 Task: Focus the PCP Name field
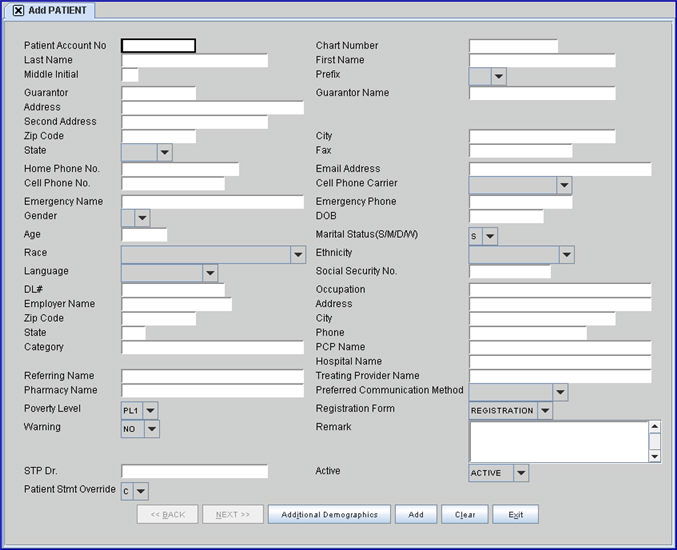tap(560, 348)
